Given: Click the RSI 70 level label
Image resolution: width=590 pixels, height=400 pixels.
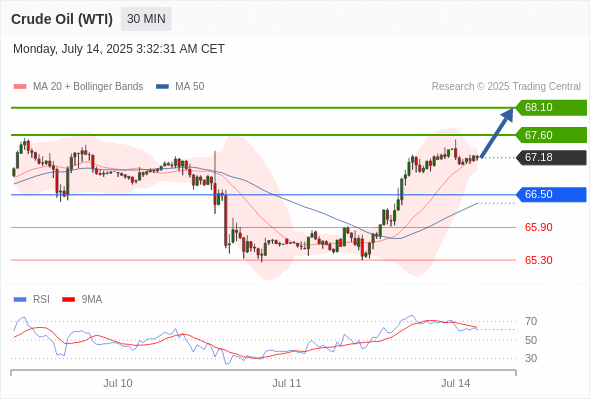Looking at the screenshot, I should [x=531, y=321].
